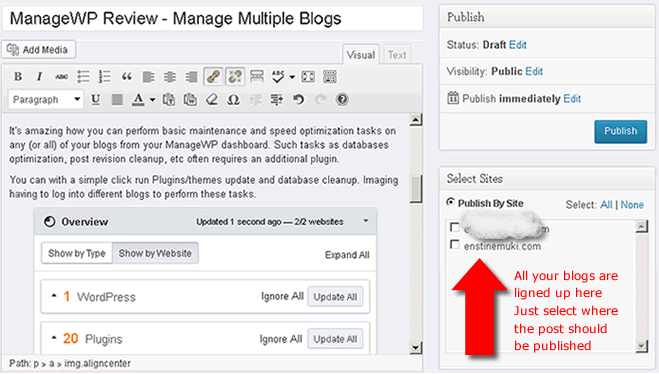Click the blue Publish button
This screenshot has height=374, width=659.
pyautogui.click(x=620, y=132)
